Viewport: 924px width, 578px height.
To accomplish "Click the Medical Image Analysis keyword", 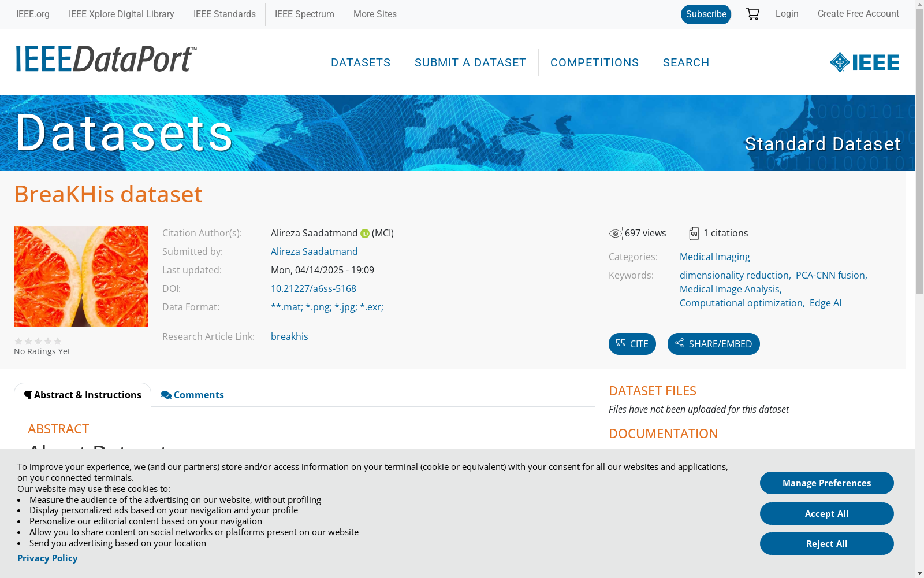I will (x=730, y=289).
